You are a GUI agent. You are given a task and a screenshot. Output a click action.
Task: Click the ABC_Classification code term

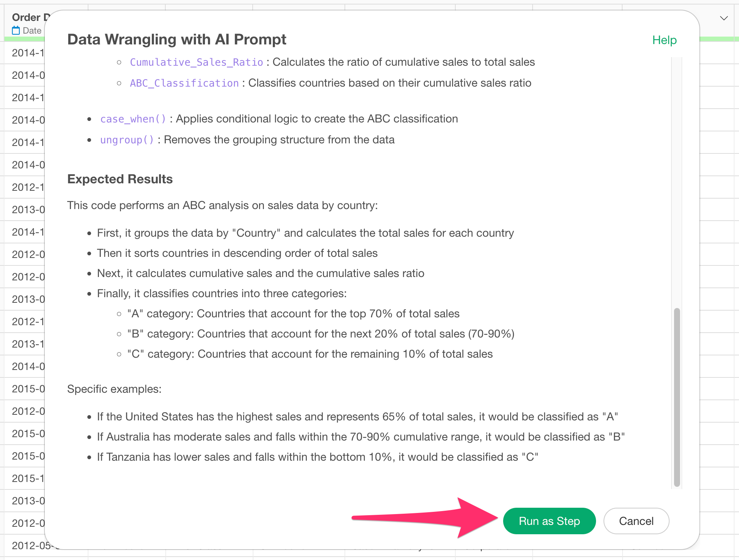click(184, 83)
